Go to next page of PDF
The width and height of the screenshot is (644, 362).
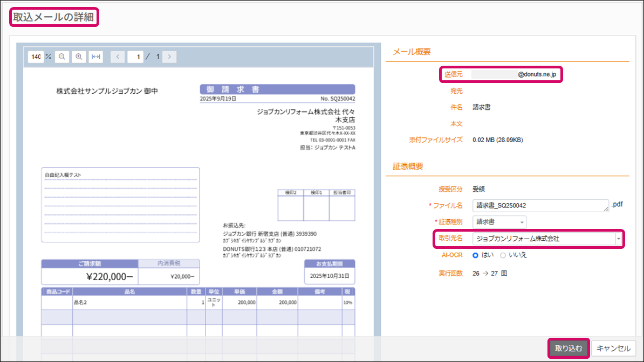coord(169,57)
